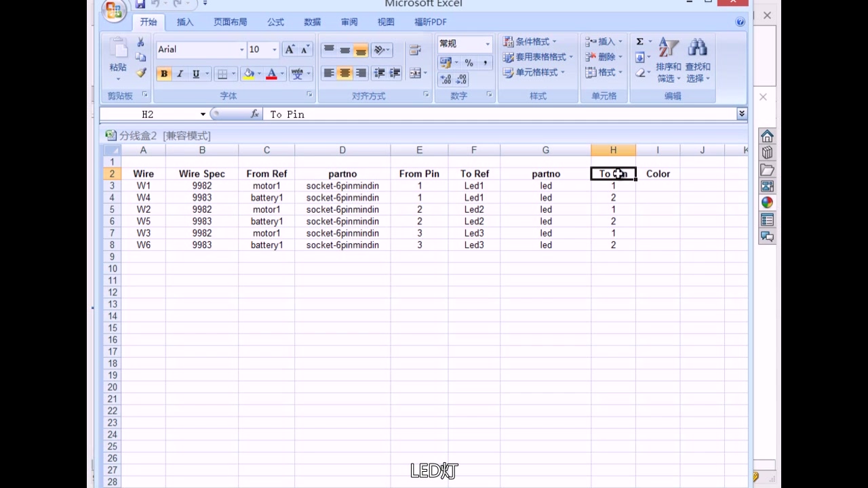Switch to the 开始 ribbon tab
The width and height of the screenshot is (868, 488).
149,22
